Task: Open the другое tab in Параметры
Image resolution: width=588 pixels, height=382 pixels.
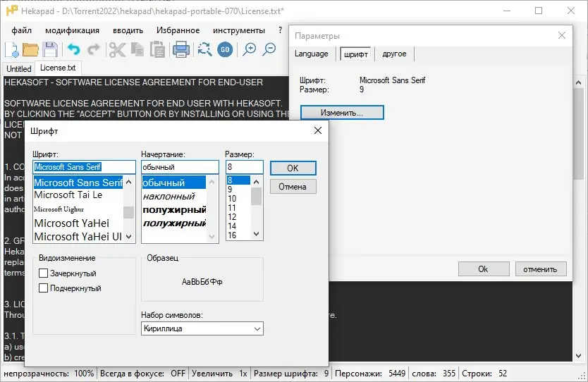Action: pos(394,54)
